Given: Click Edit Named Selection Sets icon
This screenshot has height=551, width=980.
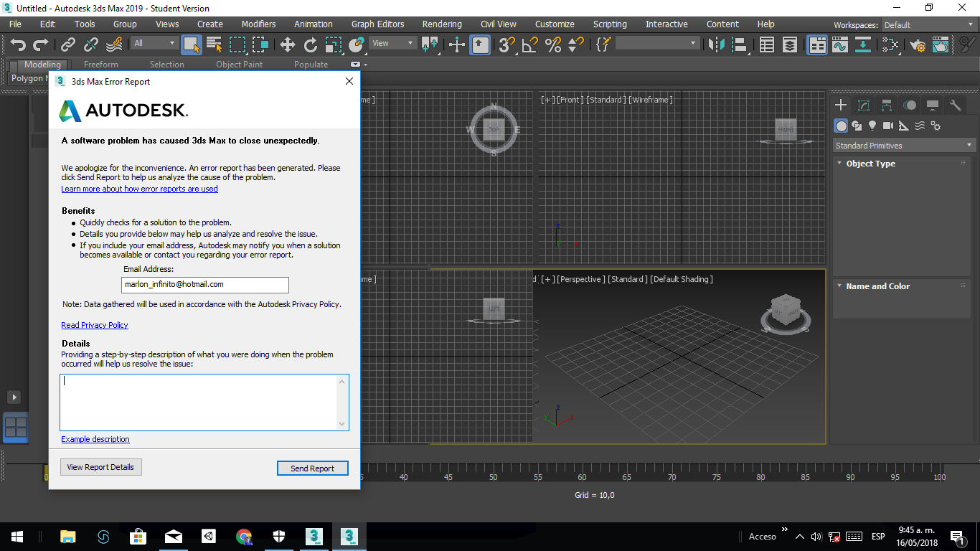Looking at the screenshot, I should [x=603, y=45].
